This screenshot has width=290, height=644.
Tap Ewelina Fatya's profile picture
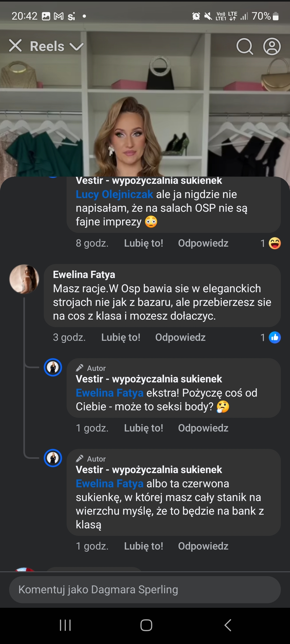point(24,279)
